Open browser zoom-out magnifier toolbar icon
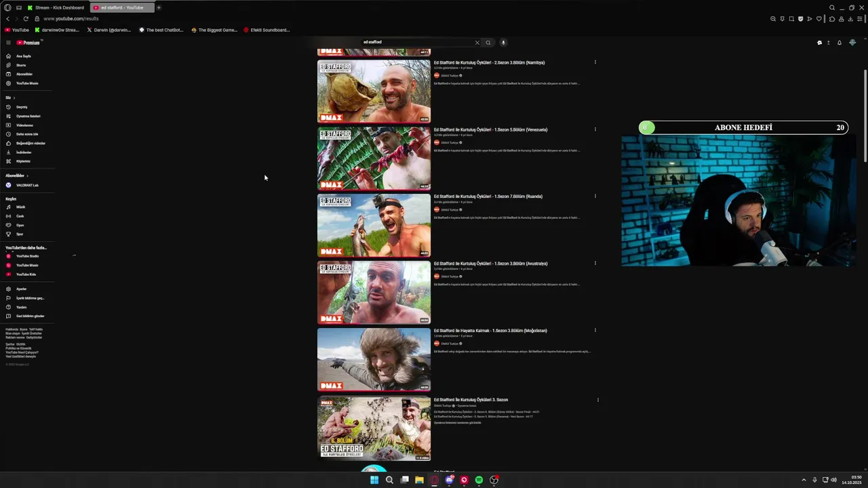This screenshot has width=868, height=488. tap(773, 19)
